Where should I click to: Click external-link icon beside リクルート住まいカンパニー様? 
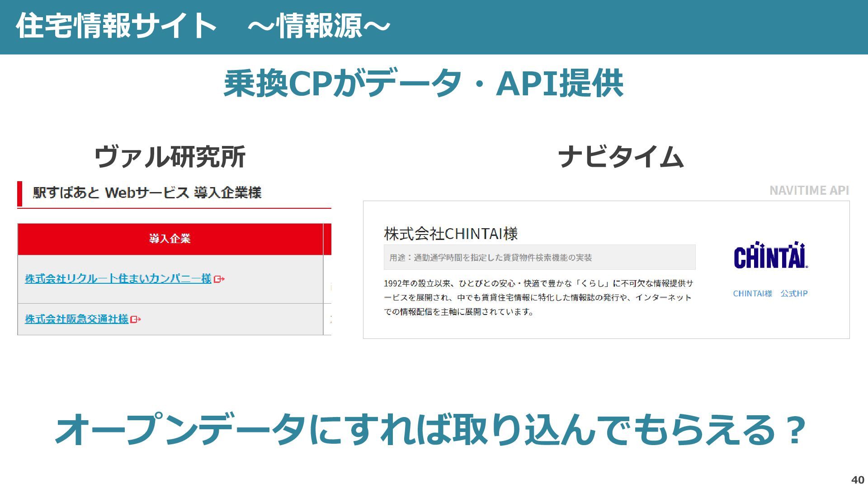pos(219,279)
